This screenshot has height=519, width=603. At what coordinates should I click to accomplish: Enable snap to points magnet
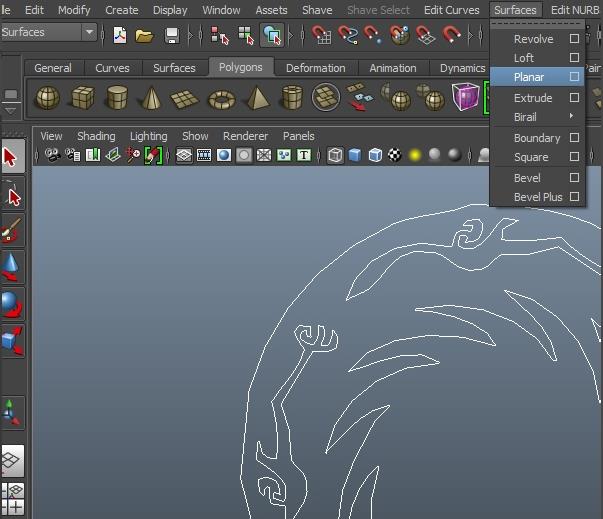click(x=373, y=35)
